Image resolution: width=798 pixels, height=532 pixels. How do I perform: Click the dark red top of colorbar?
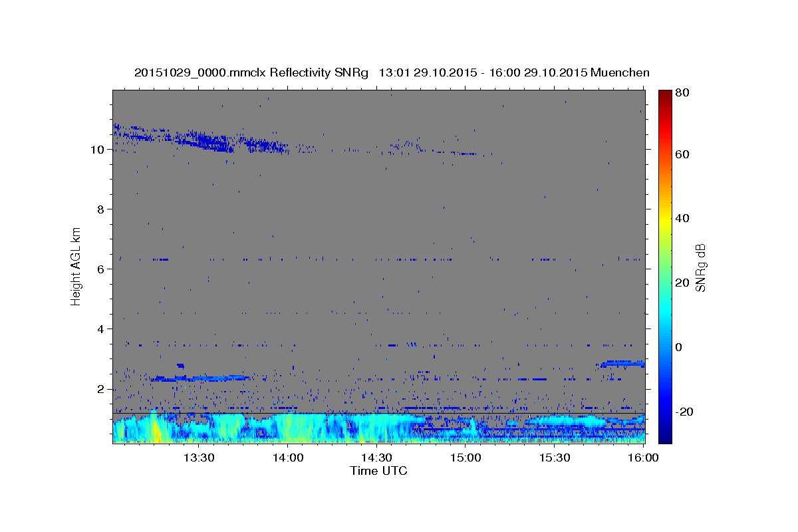click(665, 94)
